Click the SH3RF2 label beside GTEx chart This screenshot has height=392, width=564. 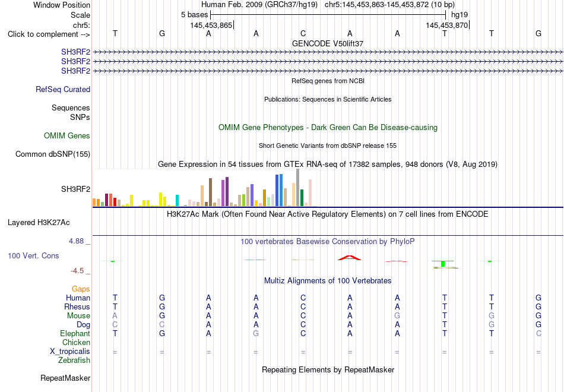point(75,189)
